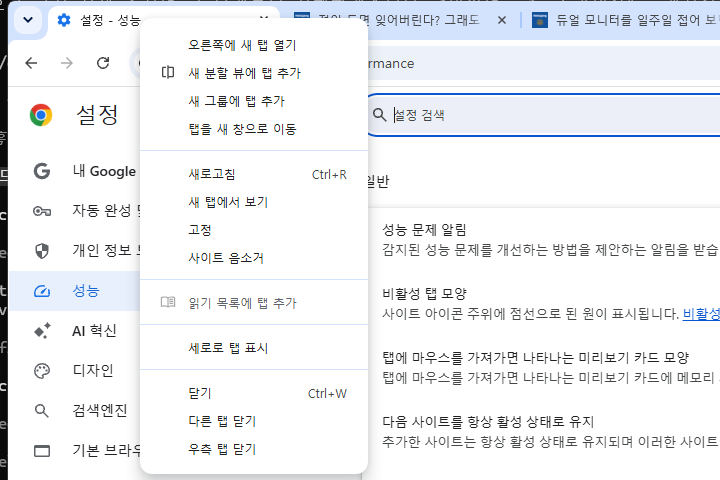Click the split view icon in menu
The width and height of the screenshot is (720, 480).
[168, 72]
